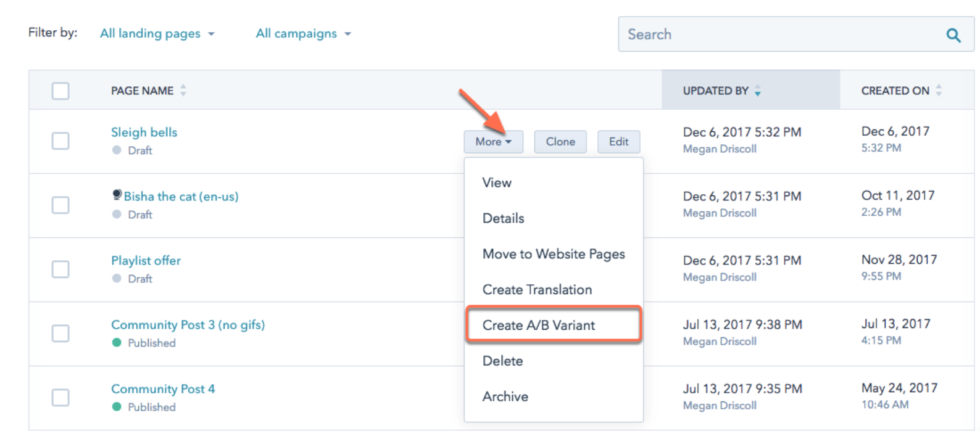Click the Page Name sort arrows

(x=183, y=91)
